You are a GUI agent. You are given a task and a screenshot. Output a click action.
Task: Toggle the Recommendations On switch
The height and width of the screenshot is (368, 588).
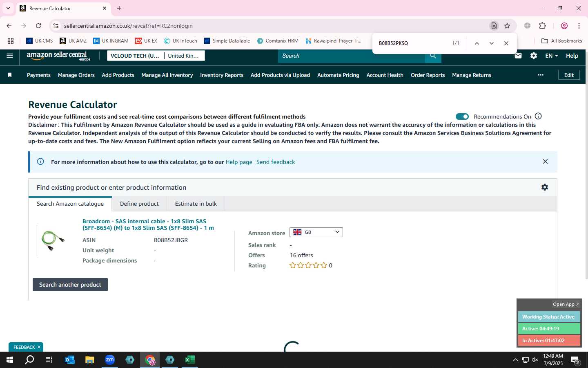pos(462,117)
